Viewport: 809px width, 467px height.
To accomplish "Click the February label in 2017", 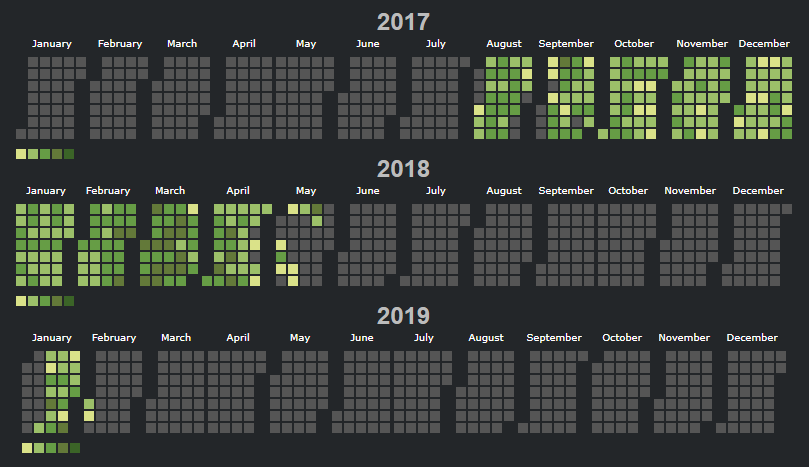I will click(120, 44).
